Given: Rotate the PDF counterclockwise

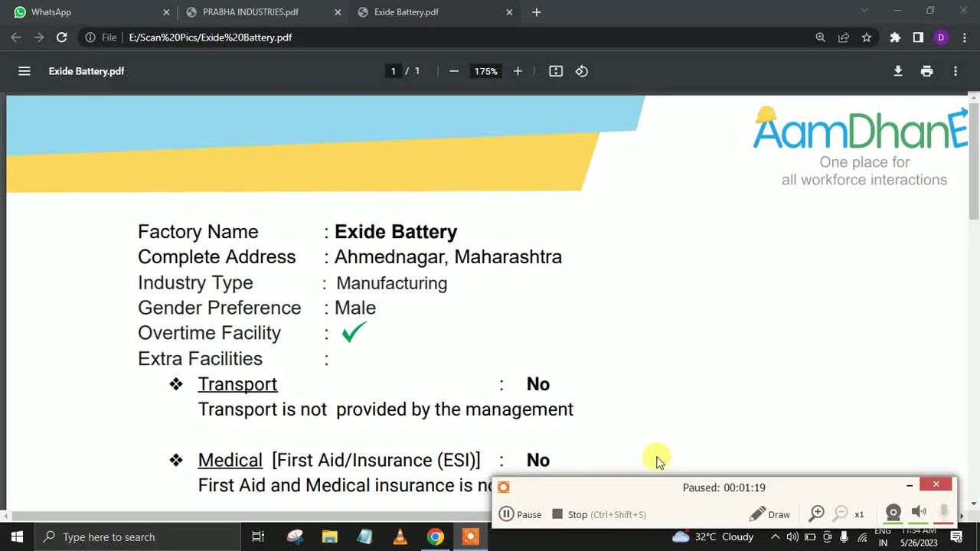Looking at the screenshot, I should 582,71.
